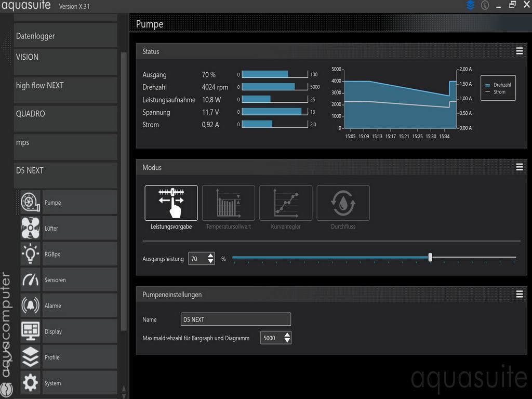Click the Leistungsaufnahme bar graph
The height and width of the screenshot is (399, 532).
pyautogui.click(x=275, y=99)
